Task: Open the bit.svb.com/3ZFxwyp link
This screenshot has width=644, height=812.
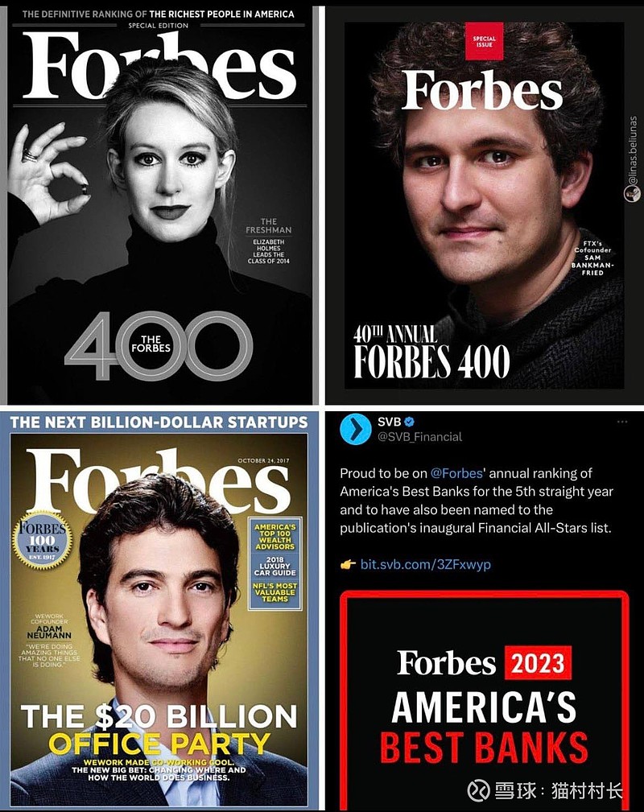Action: (425, 564)
